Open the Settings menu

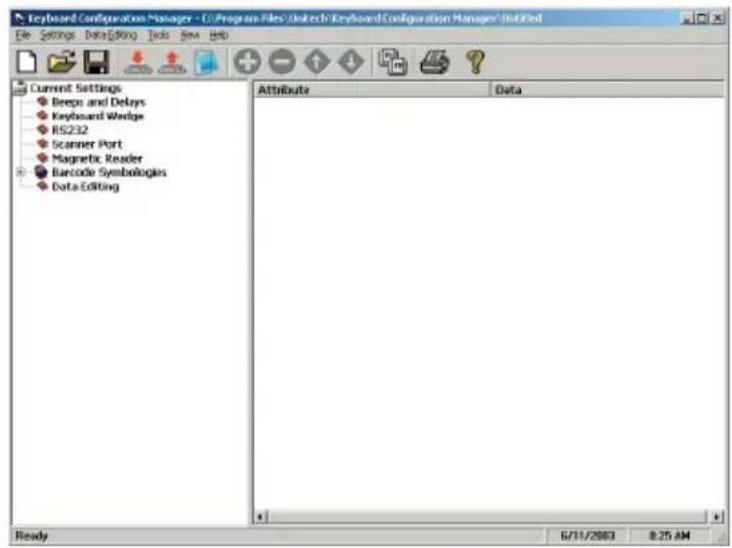tap(57, 35)
